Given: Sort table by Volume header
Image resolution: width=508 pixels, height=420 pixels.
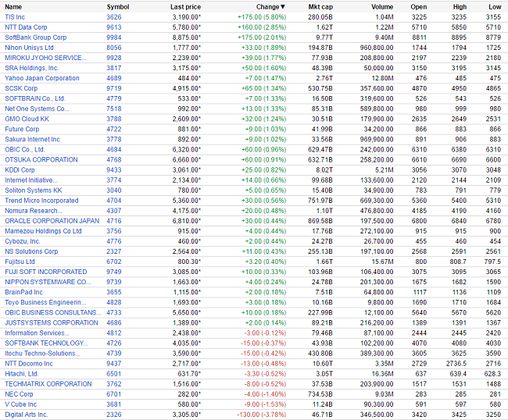Looking at the screenshot, I should pyautogui.click(x=382, y=7).
